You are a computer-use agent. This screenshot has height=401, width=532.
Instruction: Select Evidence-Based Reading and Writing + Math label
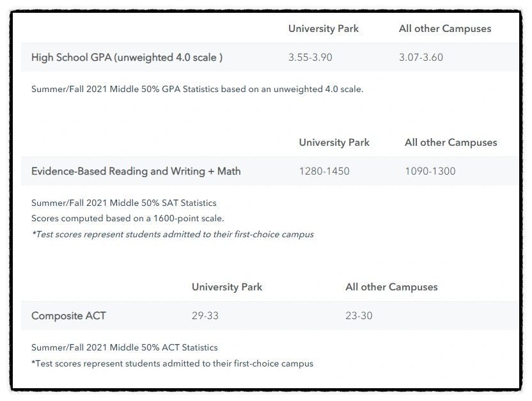(136, 171)
